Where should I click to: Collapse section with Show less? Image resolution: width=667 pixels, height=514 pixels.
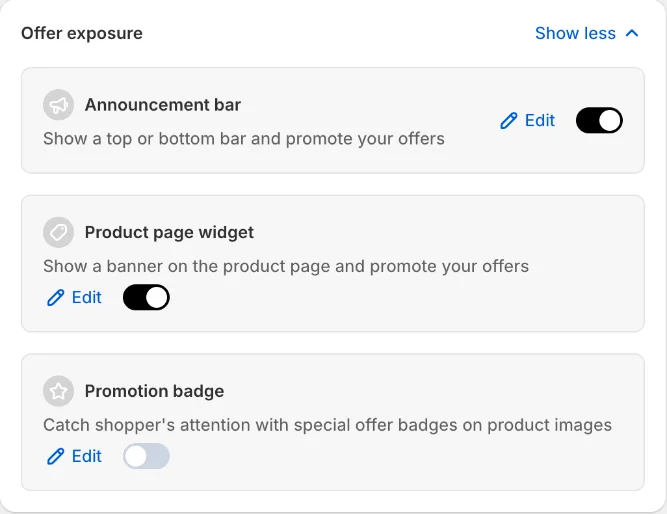click(587, 33)
